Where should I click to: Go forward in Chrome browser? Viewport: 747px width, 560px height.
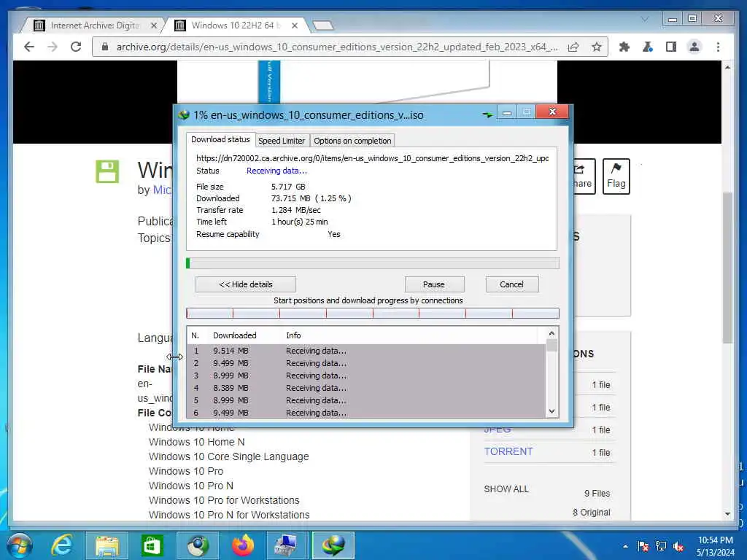click(x=53, y=47)
